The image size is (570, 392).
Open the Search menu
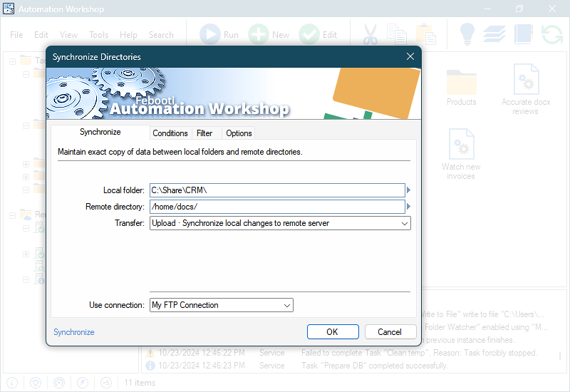(x=161, y=34)
